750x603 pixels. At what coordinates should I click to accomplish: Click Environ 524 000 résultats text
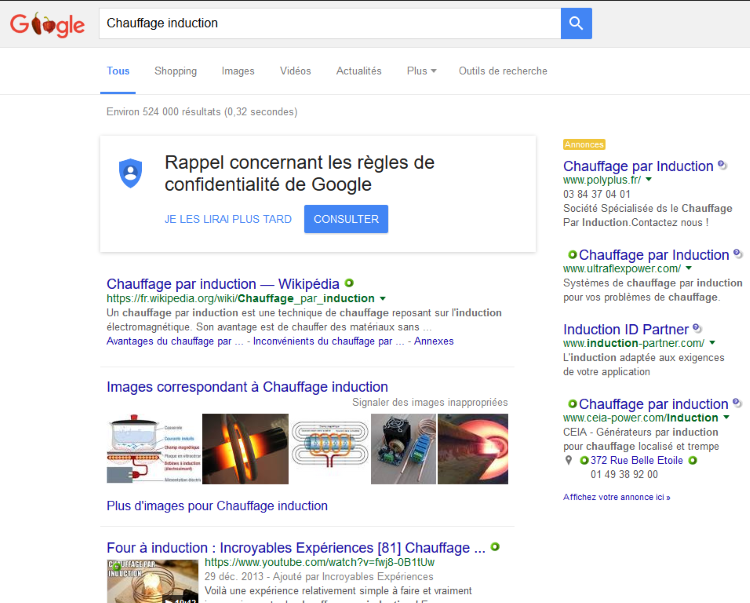[x=202, y=111]
